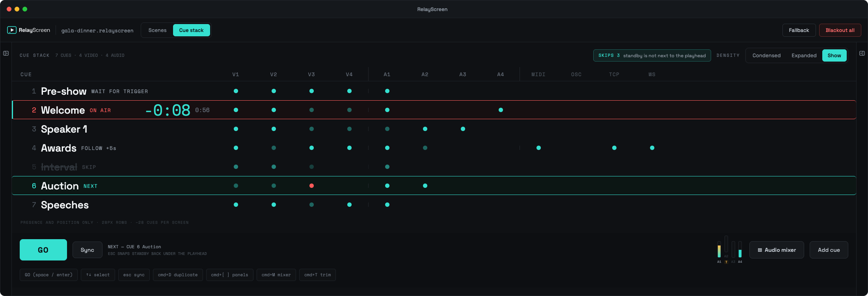Viewport: 868px width, 296px height.
Task: Select the Awards cue name
Action: [59, 148]
